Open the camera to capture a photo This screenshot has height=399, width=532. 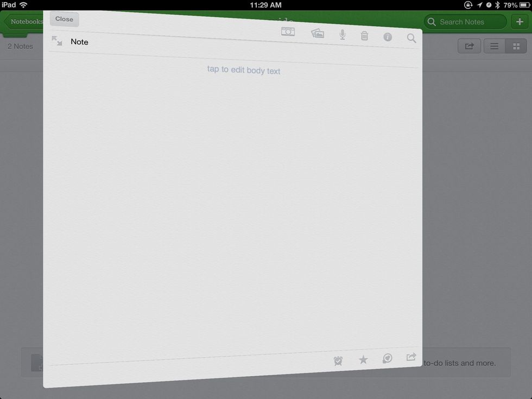(288, 31)
